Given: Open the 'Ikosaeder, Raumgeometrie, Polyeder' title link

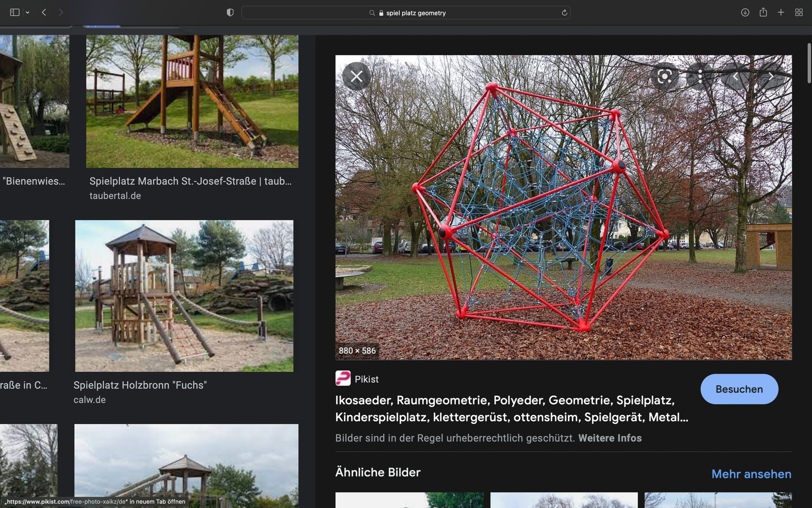Looking at the screenshot, I should 512,409.
